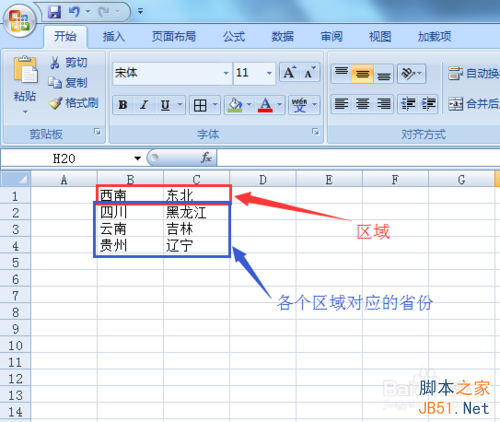Screen dimensions: 500x422
Task: Click into the formula bar
Action: pyautogui.click(x=358, y=158)
